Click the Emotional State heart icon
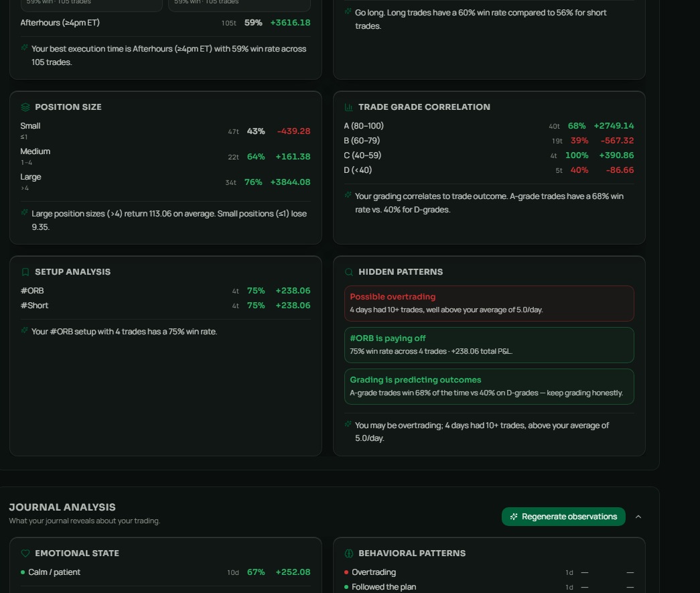700x593 pixels. (x=25, y=553)
